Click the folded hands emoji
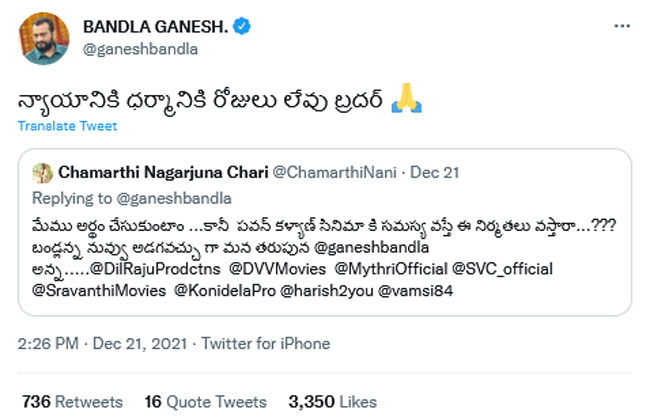Viewport: 650px width, 417px height. (x=403, y=97)
